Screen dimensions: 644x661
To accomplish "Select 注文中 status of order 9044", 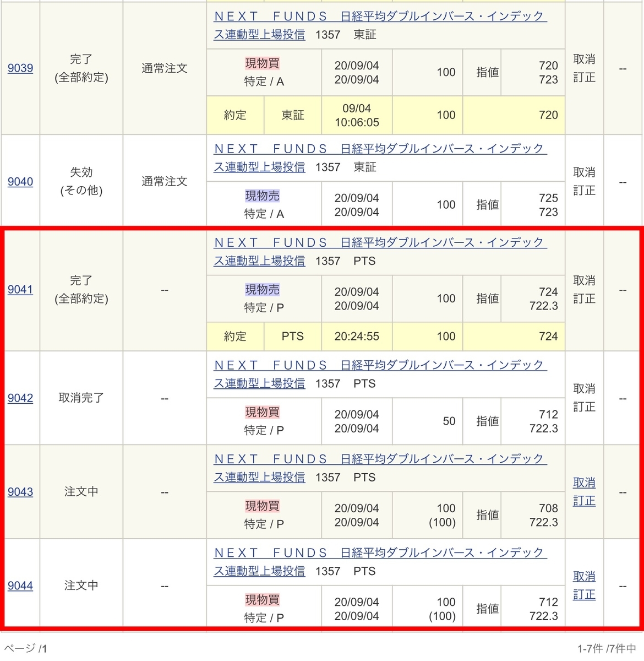I will [81, 586].
